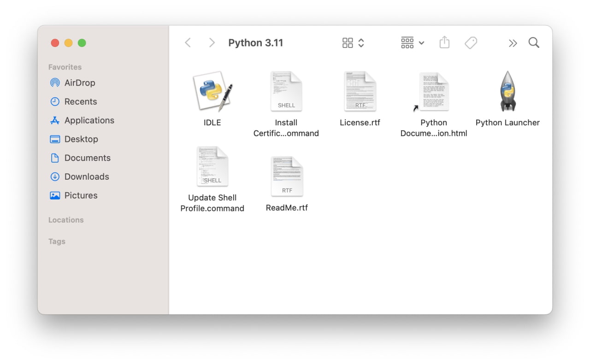The height and width of the screenshot is (364, 590).
Task: Navigate back with the left arrow
Action: 188,42
